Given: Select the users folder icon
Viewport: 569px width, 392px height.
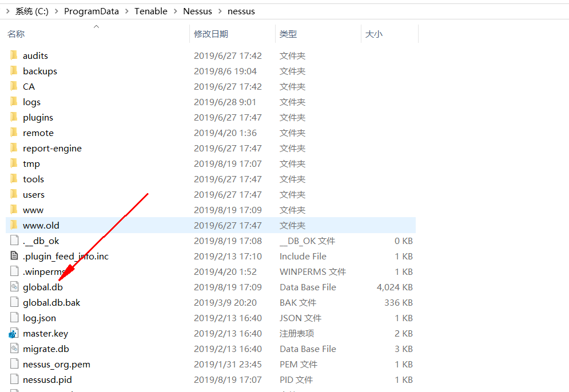Looking at the screenshot, I should 14,194.
